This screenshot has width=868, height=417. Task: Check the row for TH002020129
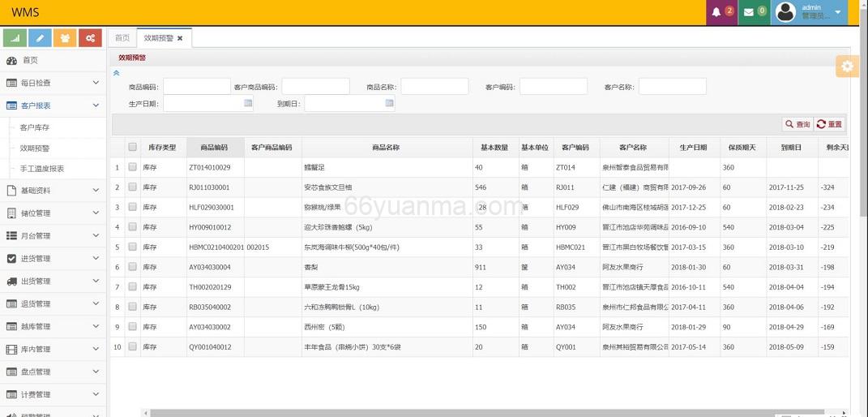click(132, 287)
